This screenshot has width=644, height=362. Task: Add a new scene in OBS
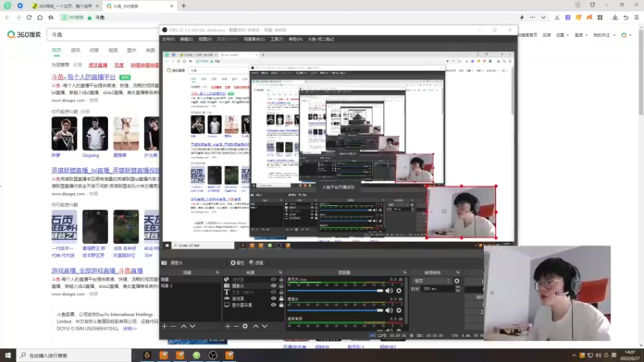tap(164, 327)
